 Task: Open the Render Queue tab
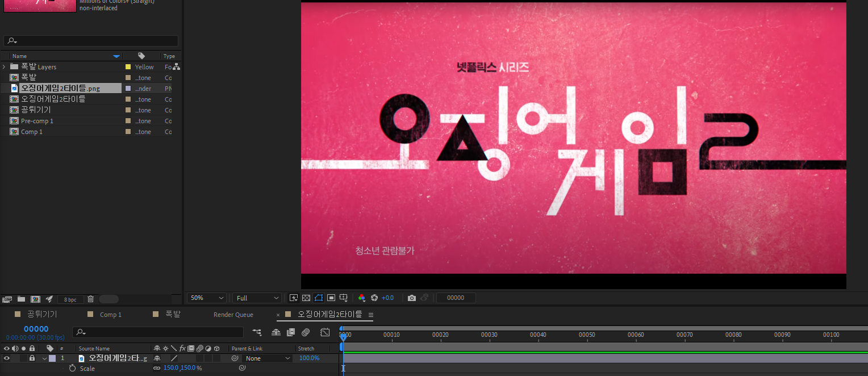coord(233,314)
